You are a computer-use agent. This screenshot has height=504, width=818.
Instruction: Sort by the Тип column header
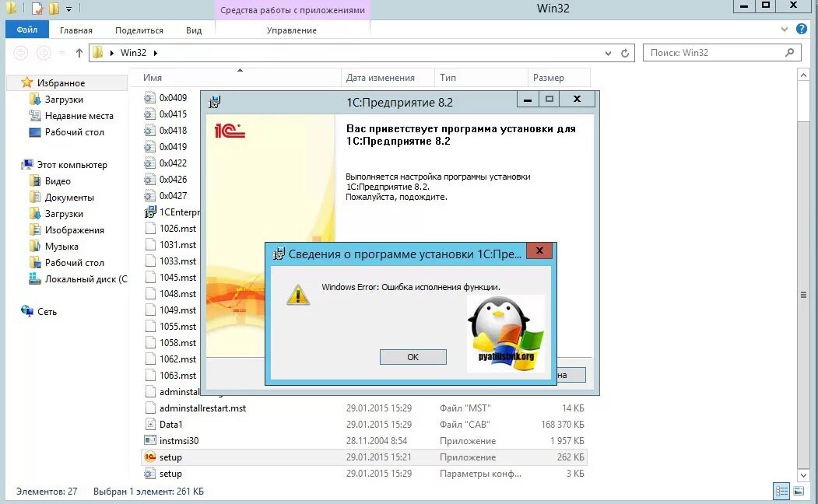click(481, 78)
